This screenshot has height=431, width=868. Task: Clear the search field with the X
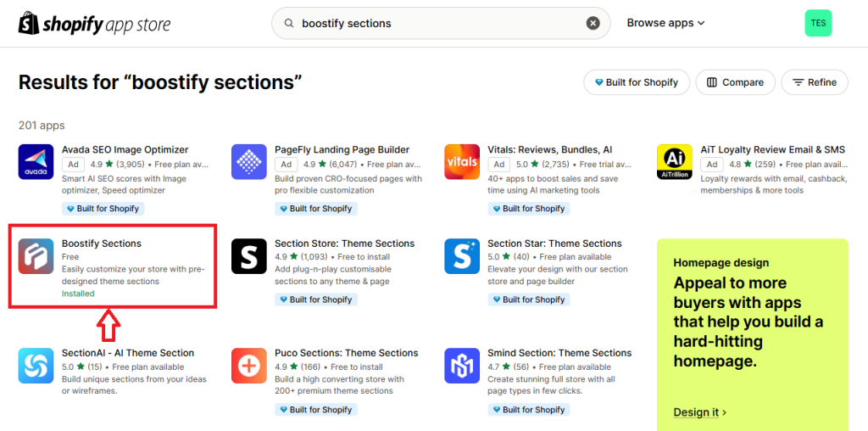[x=593, y=23]
